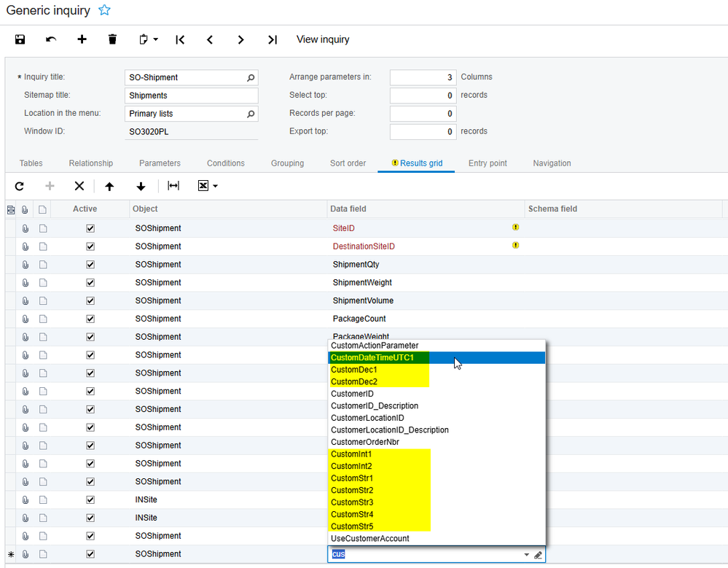Select CustomDec1 from the dropdown list
This screenshot has height=568, width=728.
coord(437,370)
